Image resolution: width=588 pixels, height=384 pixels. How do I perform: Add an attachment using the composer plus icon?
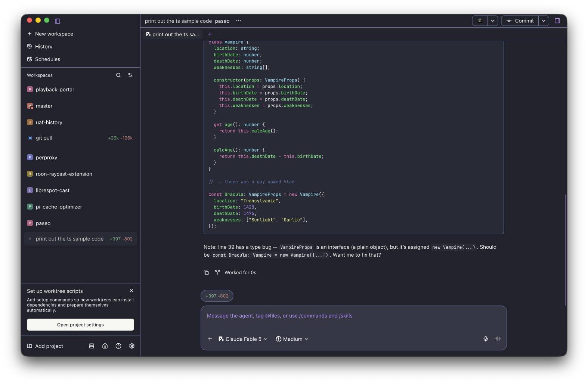210,339
